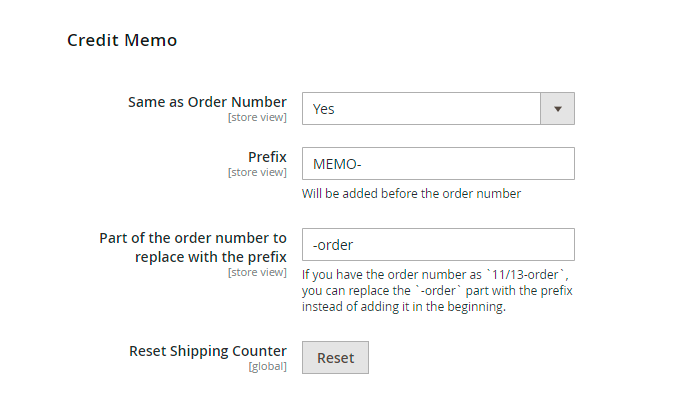This screenshot has width=678, height=409.
Task: Click the 'instead of adding it' hint line
Action: pos(405,307)
